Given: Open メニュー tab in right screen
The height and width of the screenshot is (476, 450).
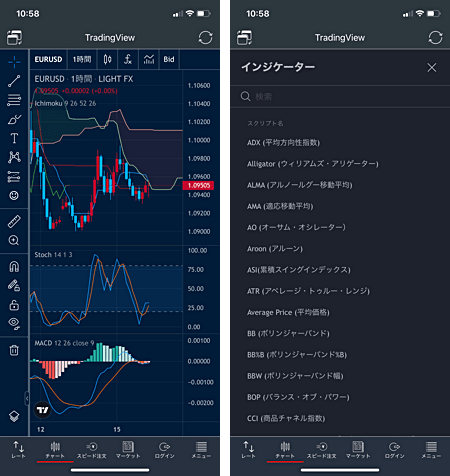Looking at the screenshot, I should [x=431, y=450].
